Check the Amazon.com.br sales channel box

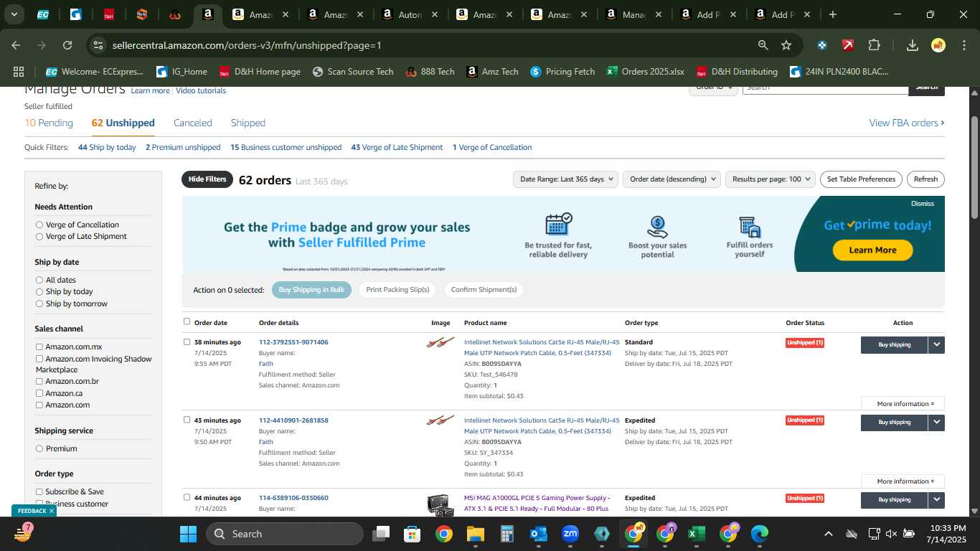click(39, 381)
